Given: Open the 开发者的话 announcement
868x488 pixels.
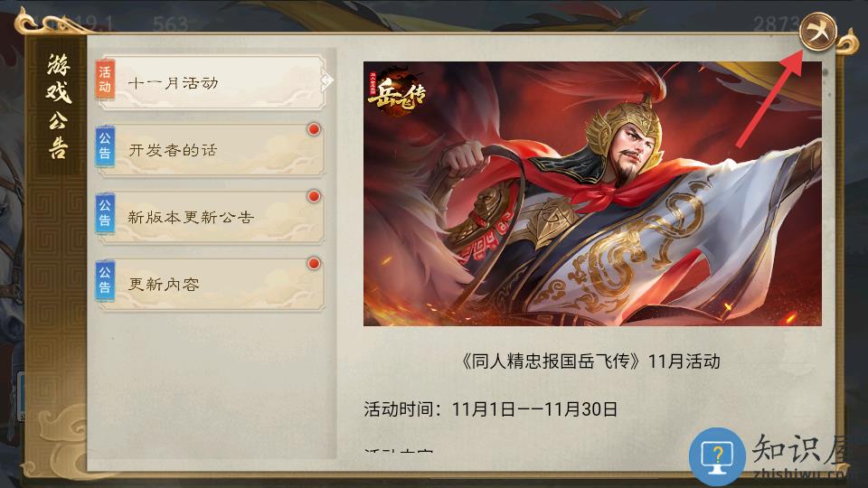Looking at the screenshot, I should (x=211, y=150).
